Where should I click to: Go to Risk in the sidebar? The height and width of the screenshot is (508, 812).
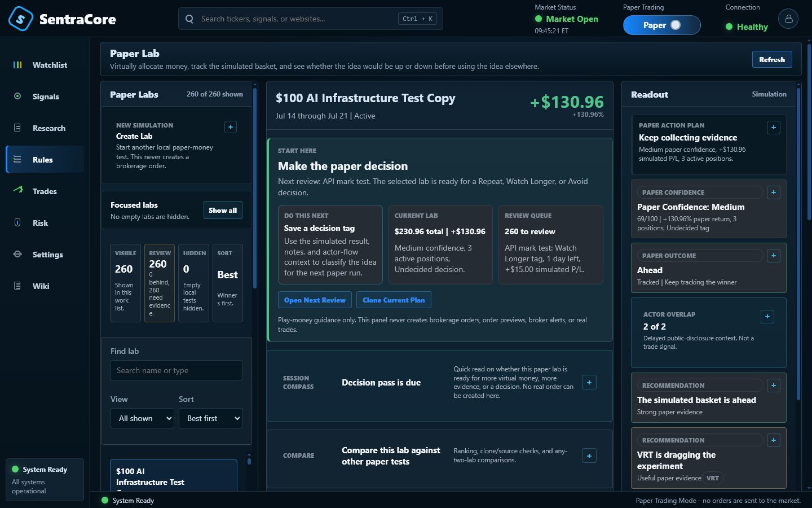tap(45, 223)
